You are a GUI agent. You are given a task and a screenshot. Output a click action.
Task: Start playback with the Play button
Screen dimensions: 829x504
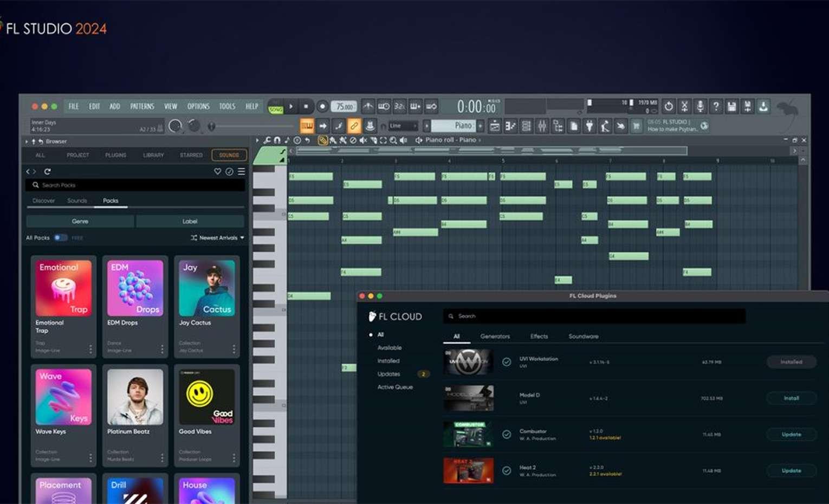[291, 106]
